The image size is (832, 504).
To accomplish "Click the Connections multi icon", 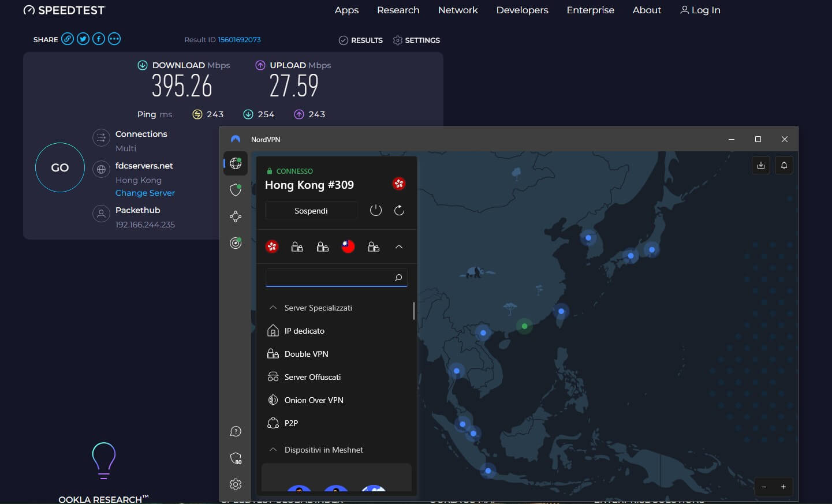I will click(x=101, y=137).
